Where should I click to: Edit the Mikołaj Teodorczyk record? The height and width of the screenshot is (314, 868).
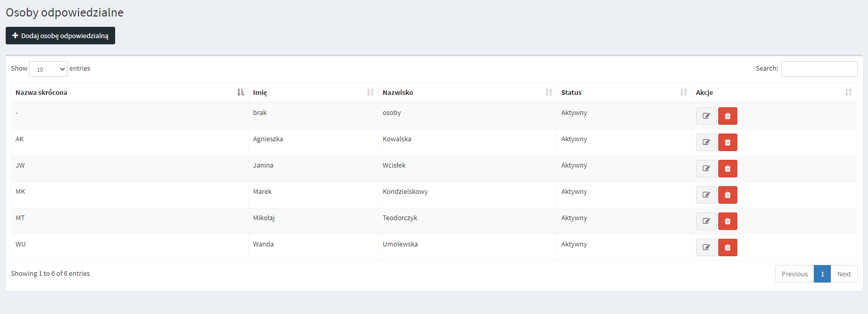coord(706,221)
